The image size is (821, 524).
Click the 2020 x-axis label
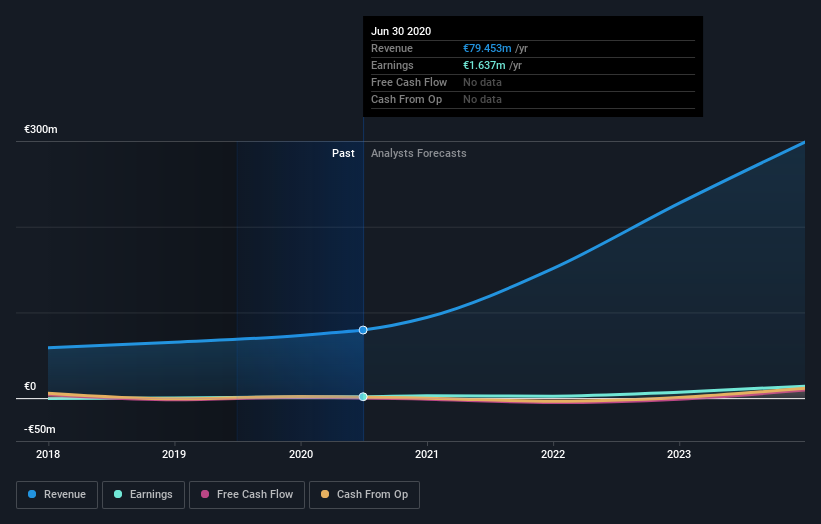pos(301,454)
